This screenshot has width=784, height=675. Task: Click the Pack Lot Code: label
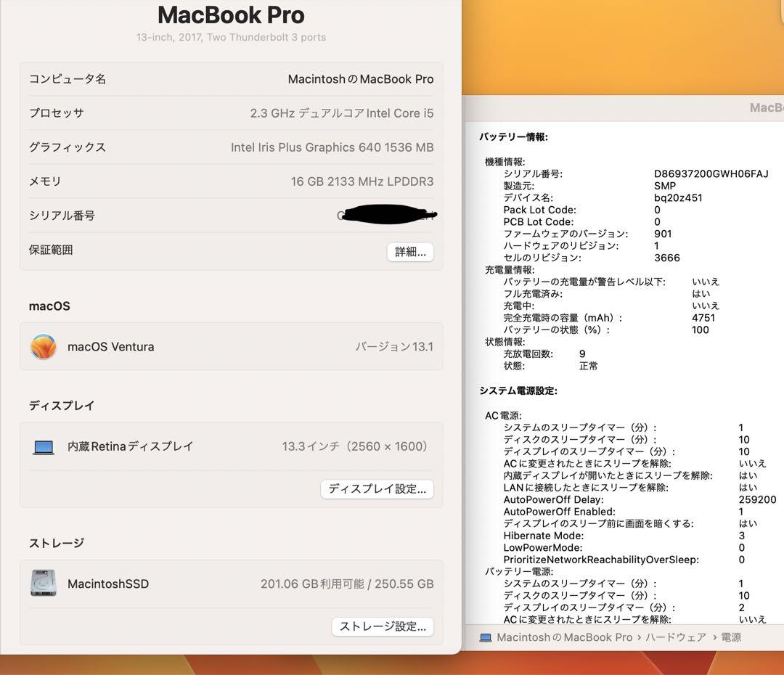[540, 210]
